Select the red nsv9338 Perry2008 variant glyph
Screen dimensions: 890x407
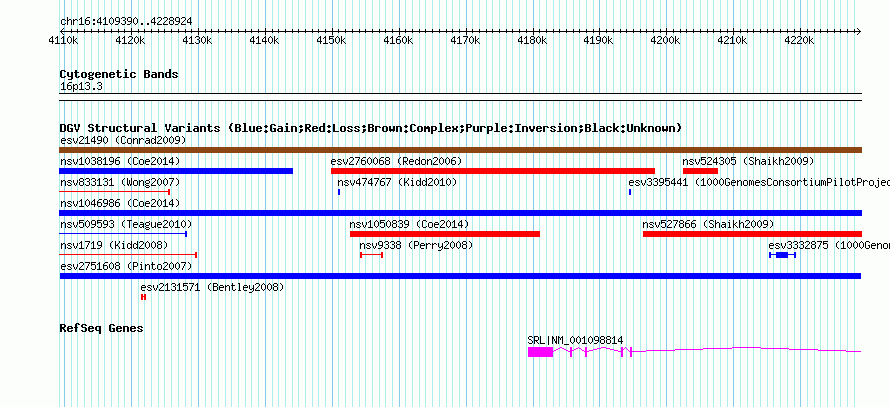tap(371, 255)
